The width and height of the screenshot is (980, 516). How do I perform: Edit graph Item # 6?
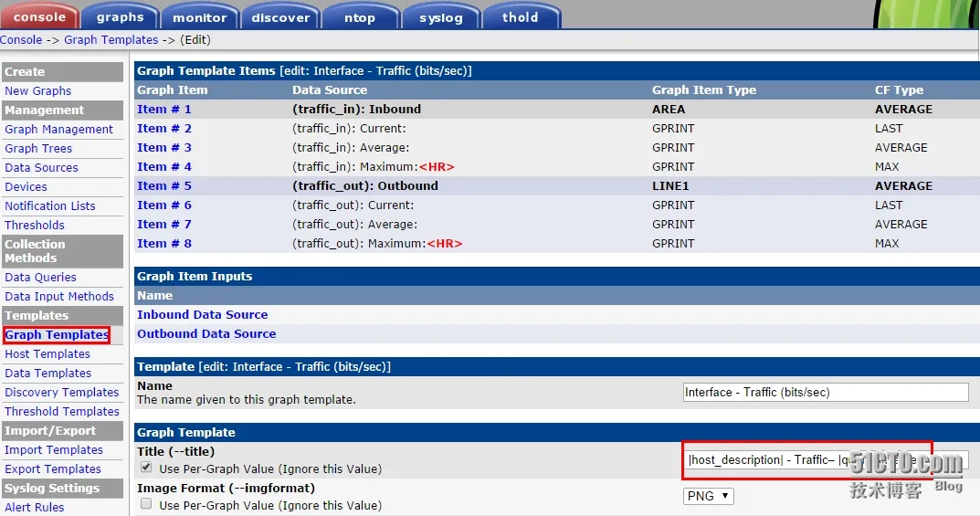tap(164, 205)
